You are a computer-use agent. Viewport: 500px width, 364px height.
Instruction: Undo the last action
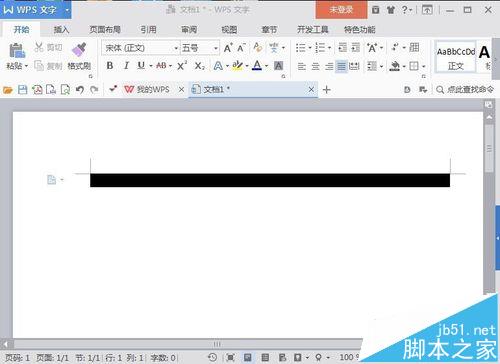point(80,90)
